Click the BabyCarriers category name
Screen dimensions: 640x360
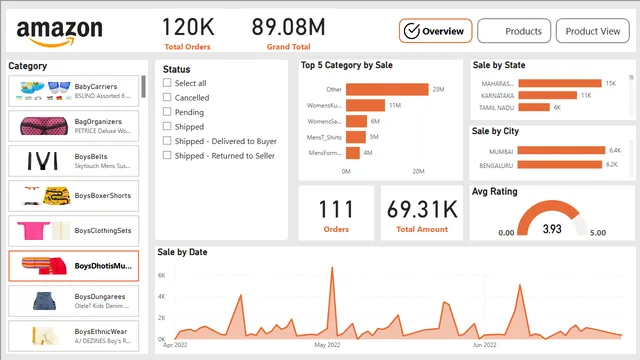(96, 87)
